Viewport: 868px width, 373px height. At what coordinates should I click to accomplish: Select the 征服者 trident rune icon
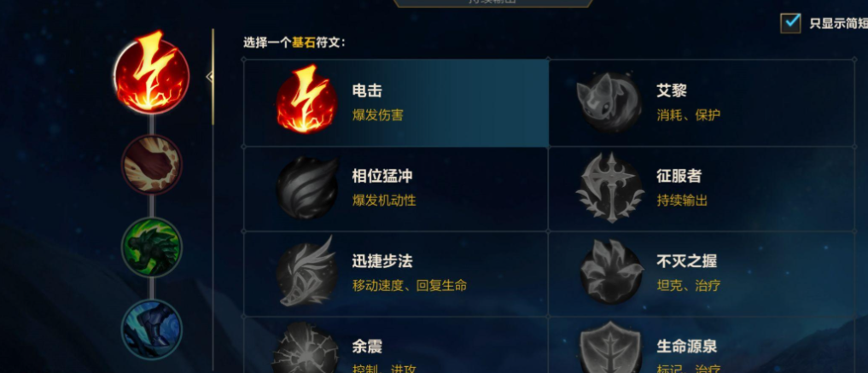click(x=610, y=188)
